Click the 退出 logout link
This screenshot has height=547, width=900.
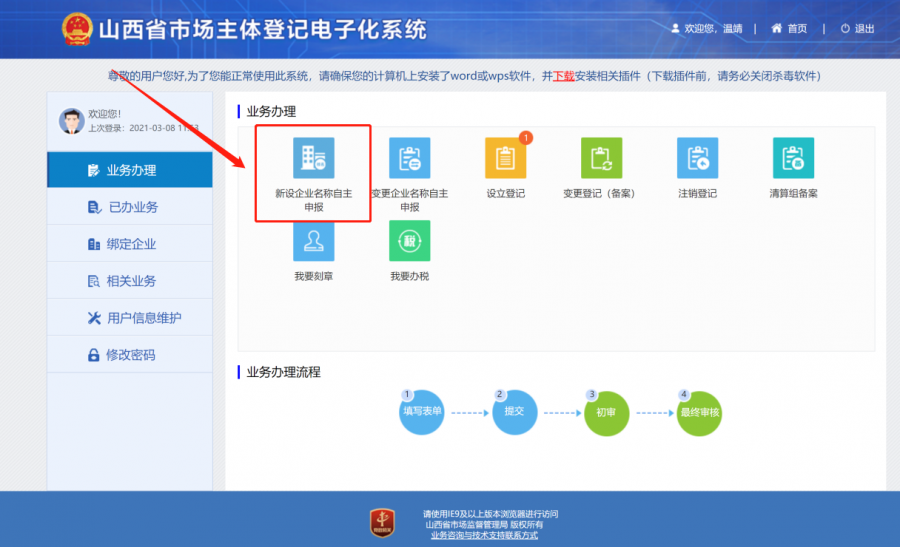pos(864,29)
